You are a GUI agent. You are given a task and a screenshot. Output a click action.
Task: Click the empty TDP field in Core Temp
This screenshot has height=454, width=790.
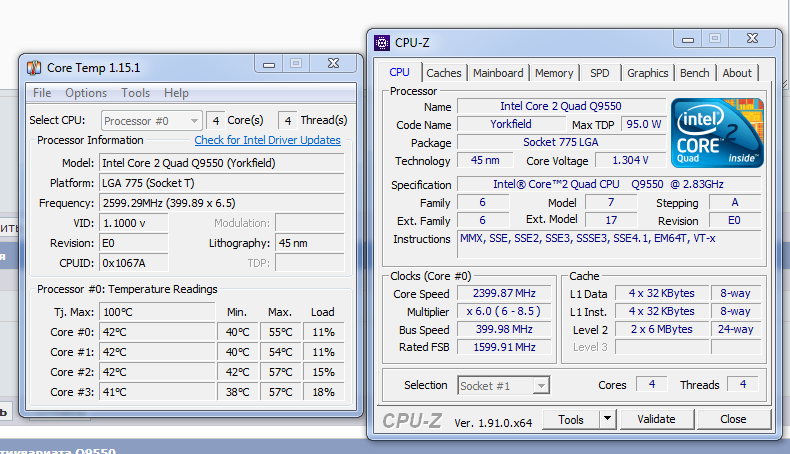310,264
